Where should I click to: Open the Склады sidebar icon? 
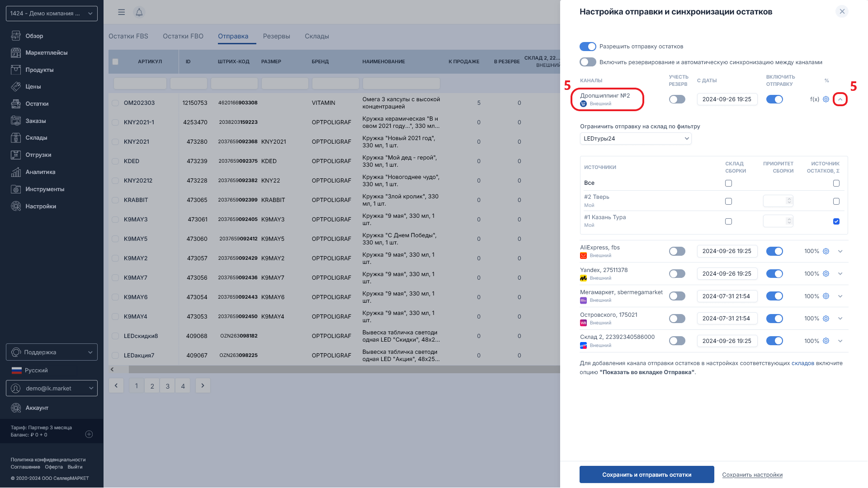(x=16, y=138)
